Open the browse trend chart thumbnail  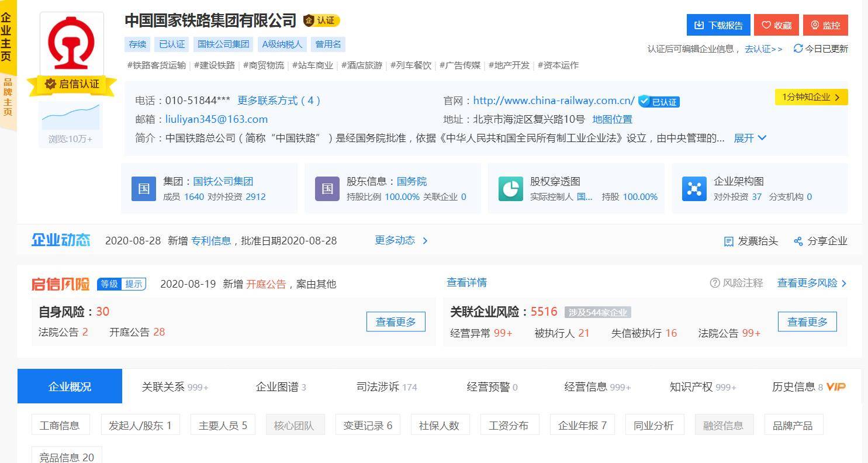click(71, 117)
